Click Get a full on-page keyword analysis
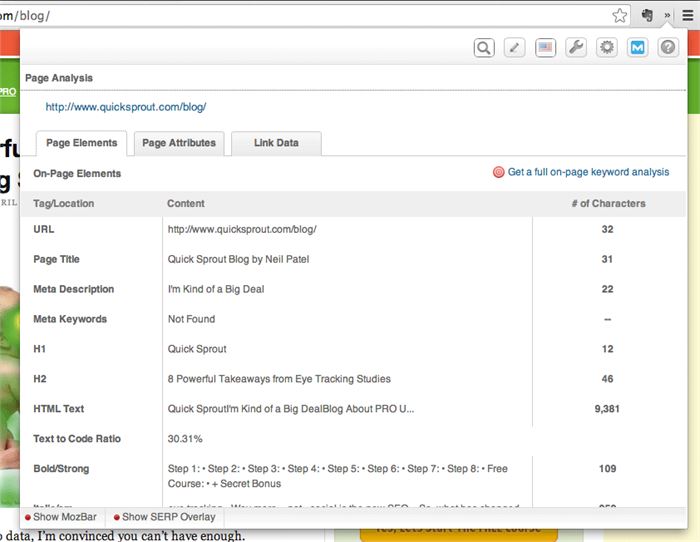Image resolution: width=700 pixels, height=542 pixels. pyautogui.click(x=587, y=172)
